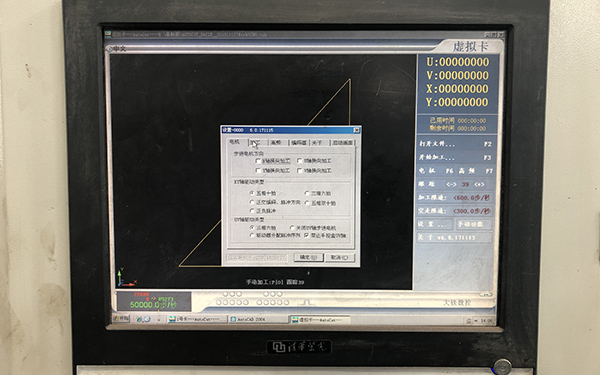The width and height of the screenshot is (600, 375).
Task: Click the 中文 label in top-left corner
Action: (x=119, y=49)
